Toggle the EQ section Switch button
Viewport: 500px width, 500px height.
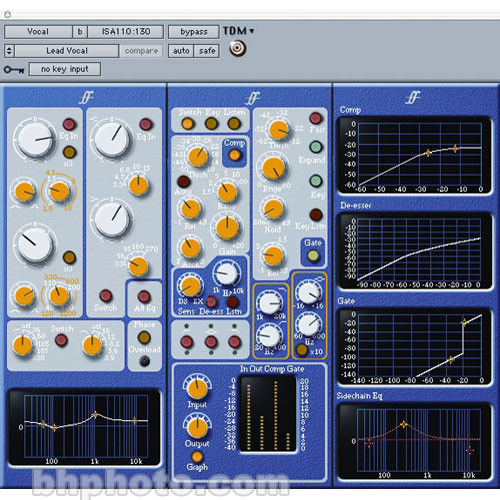point(106,295)
